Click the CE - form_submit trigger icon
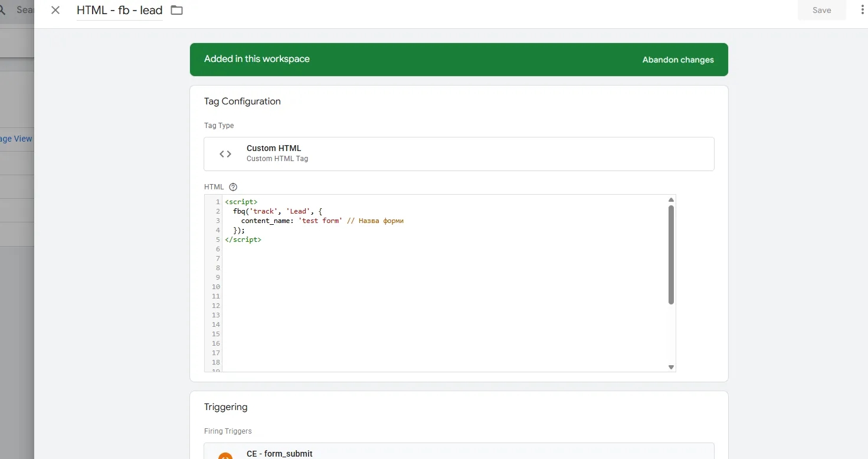The width and height of the screenshot is (868, 459). point(225,456)
